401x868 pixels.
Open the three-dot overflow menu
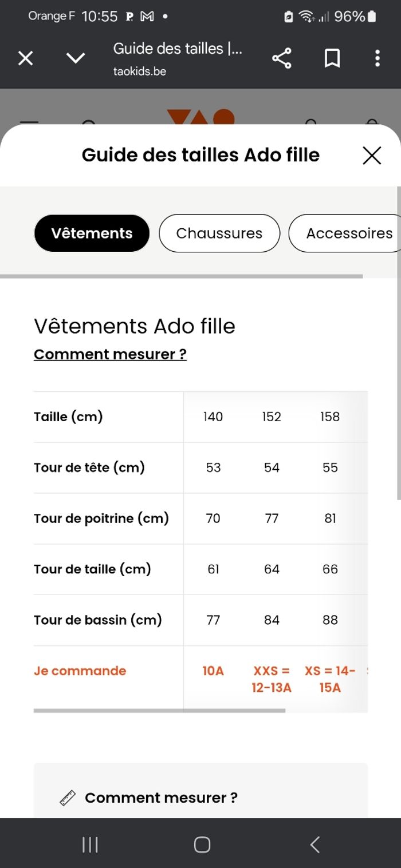click(377, 58)
